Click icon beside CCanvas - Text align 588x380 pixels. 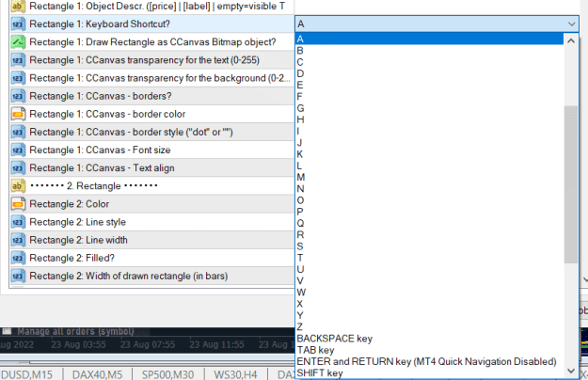[x=18, y=167]
